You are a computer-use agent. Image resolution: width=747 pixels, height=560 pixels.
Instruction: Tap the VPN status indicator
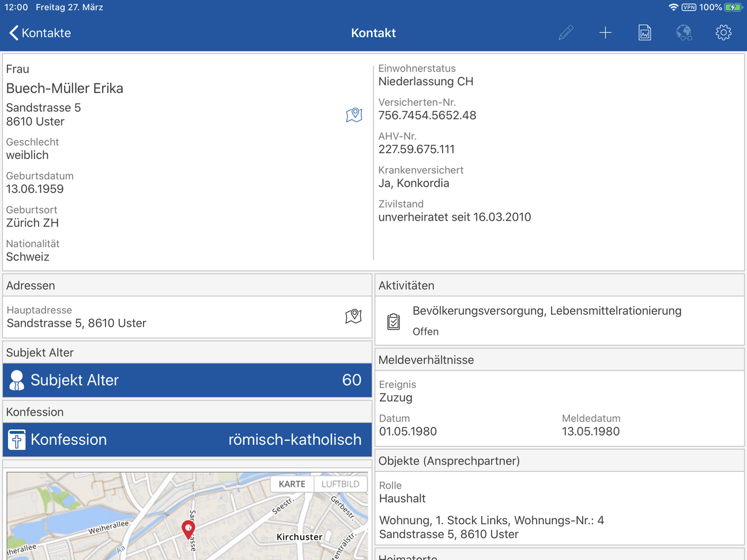click(689, 7)
